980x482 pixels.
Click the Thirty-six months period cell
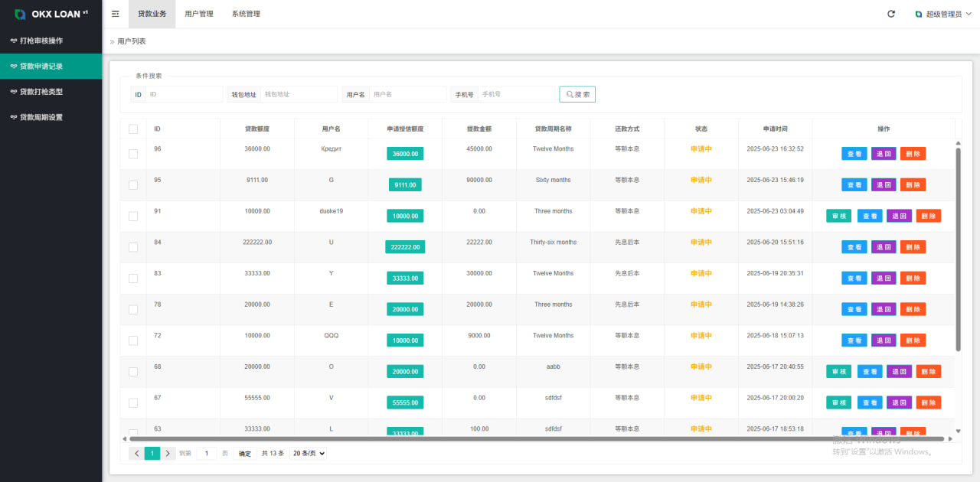(554, 242)
